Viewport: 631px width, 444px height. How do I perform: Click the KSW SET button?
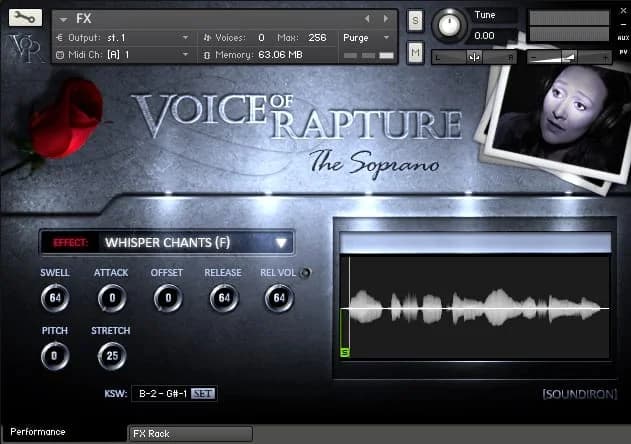[203, 393]
